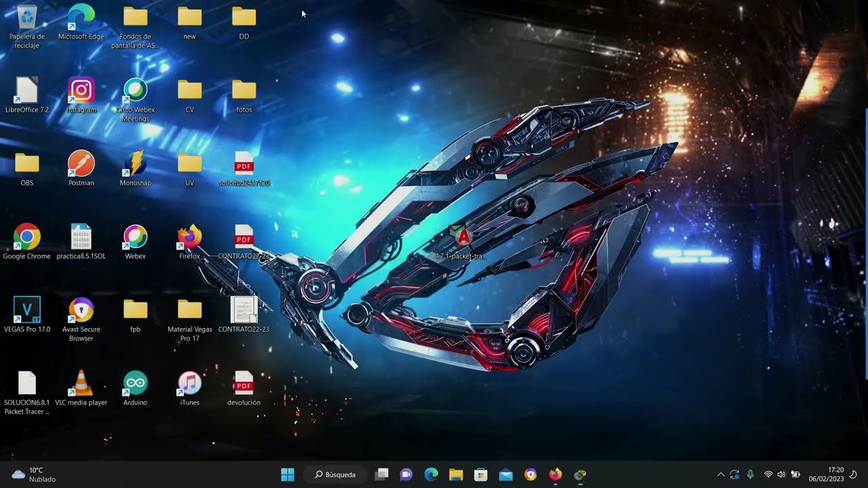Select the Webex desktop shortcut
The height and width of the screenshot is (488, 868).
pos(136,241)
